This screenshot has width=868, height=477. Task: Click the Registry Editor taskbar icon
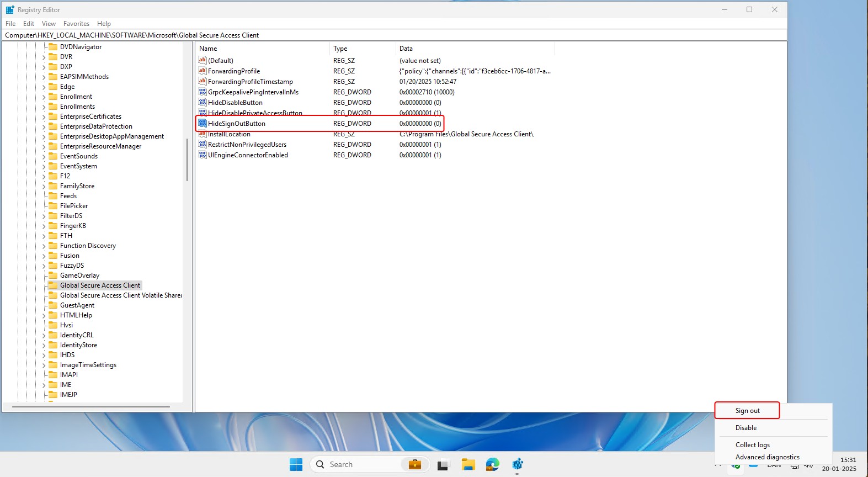517,464
